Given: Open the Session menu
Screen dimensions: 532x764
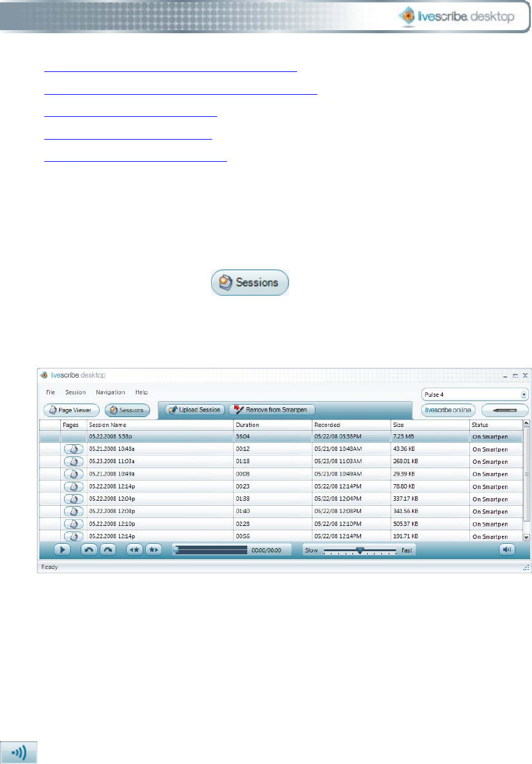Looking at the screenshot, I should coord(75,392).
